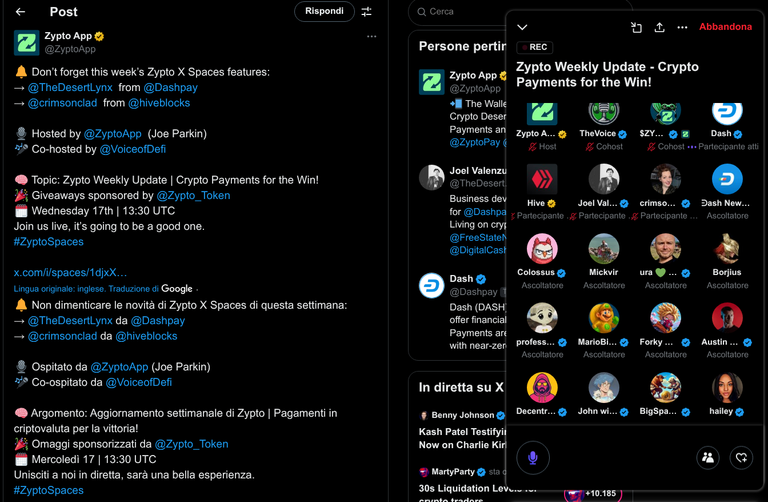
Task: Select Dash speaker avatar in Space
Action: pyautogui.click(x=727, y=112)
